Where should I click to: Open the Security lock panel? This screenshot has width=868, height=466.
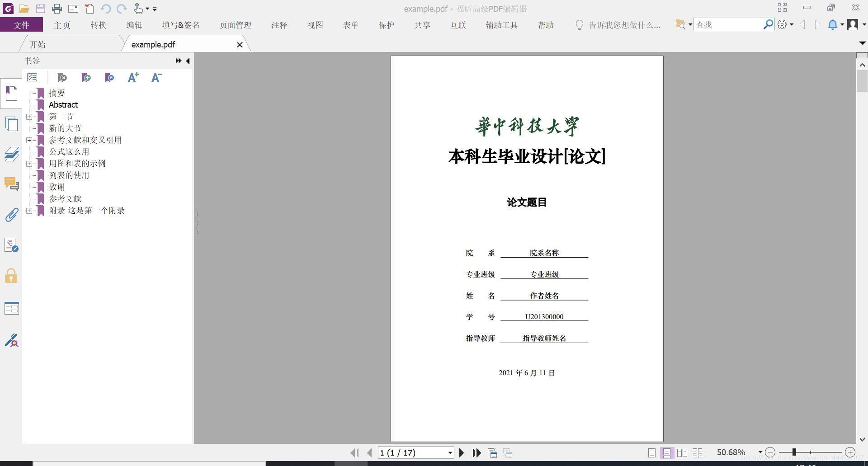tap(11, 276)
